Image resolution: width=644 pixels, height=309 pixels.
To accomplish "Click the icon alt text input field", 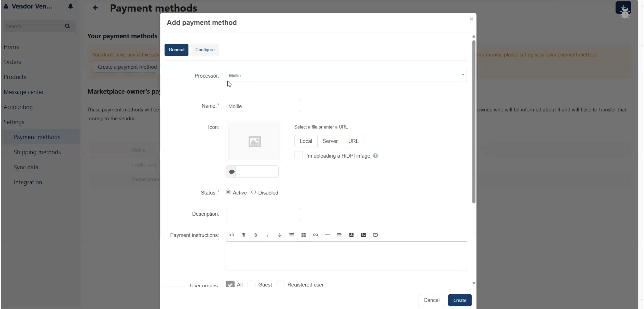I will pos(257,172).
